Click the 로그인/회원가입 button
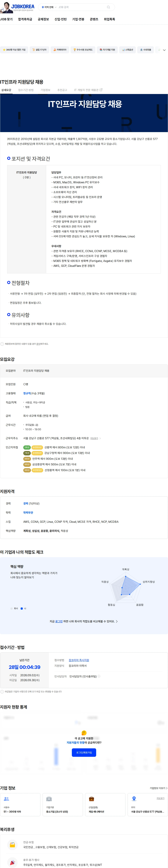This screenshot has height=868, width=168. pos(84,752)
